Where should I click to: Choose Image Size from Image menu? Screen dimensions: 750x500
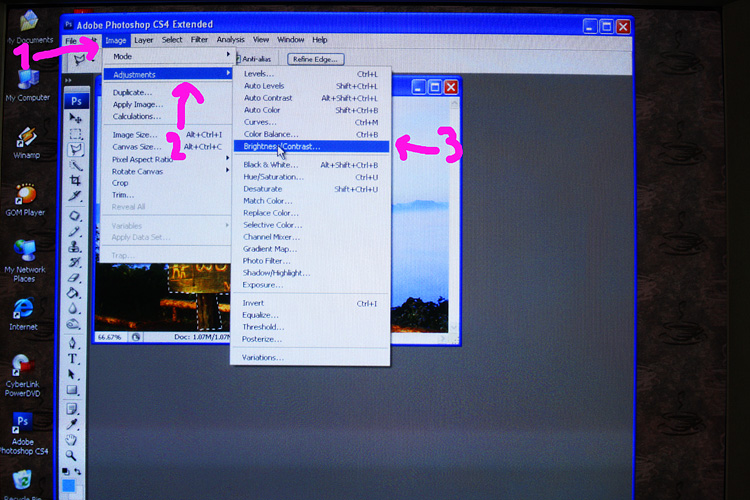tap(167, 135)
